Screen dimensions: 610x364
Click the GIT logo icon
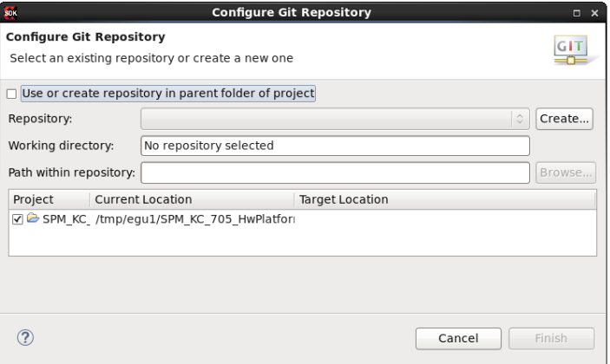[571, 50]
